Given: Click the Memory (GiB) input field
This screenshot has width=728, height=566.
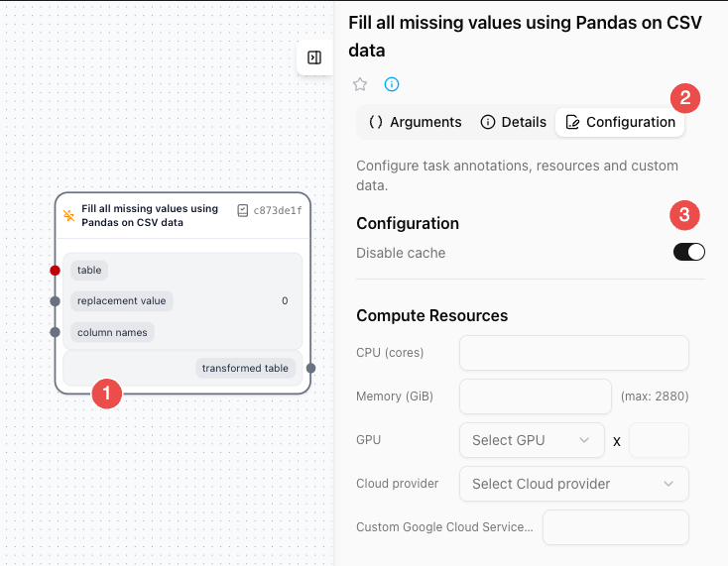Looking at the screenshot, I should click(x=536, y=396).
